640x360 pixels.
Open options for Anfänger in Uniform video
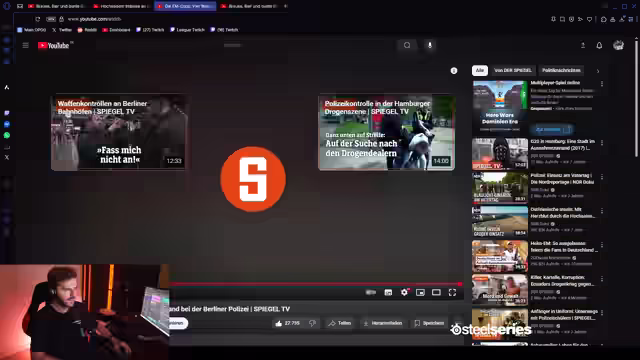coord(602,313)
